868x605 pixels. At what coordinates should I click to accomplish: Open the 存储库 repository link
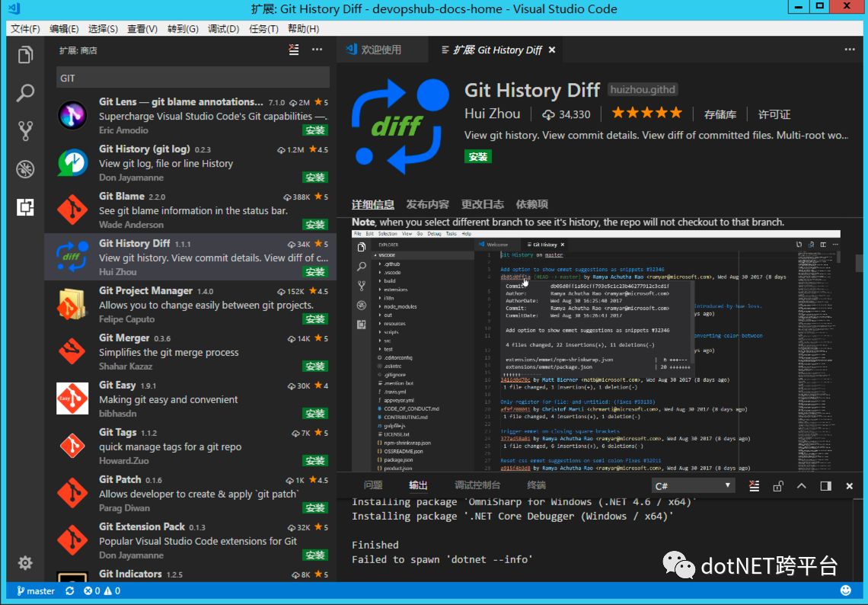[720, 115]
